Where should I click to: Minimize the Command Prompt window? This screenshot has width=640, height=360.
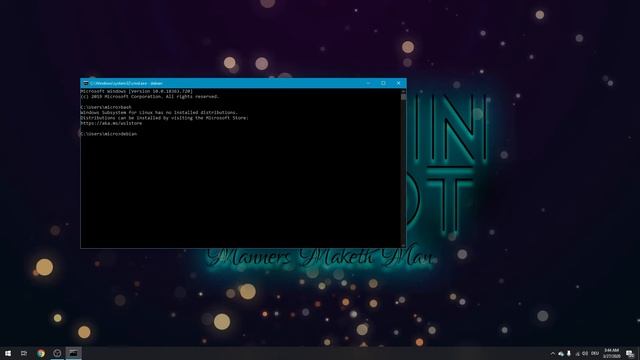[x=368, y=83]
